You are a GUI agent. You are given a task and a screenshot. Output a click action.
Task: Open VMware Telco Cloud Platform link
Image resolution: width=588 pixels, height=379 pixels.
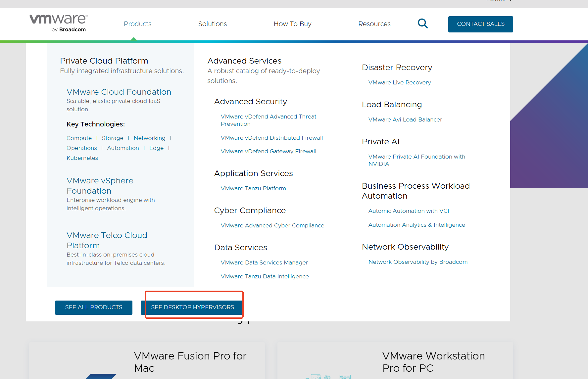107,240
